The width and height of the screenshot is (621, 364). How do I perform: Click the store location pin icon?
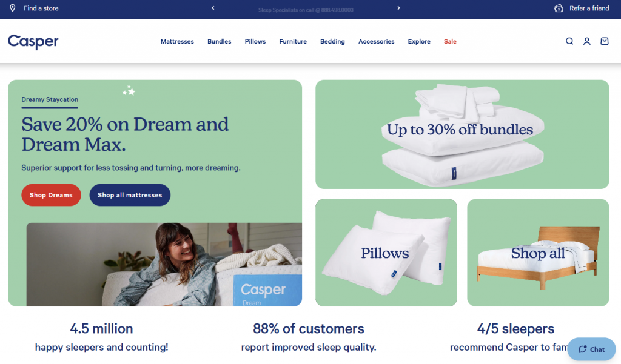coord(13,8)
